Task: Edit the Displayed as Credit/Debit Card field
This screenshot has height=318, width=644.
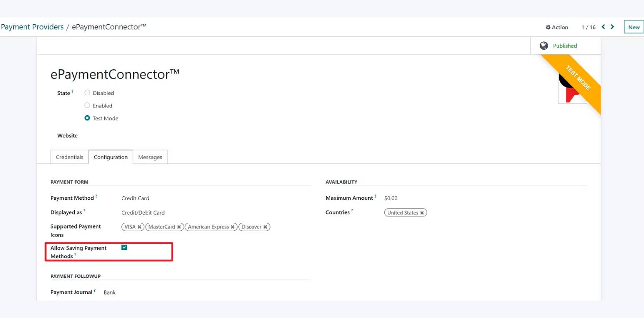Action: coord(143,213)
